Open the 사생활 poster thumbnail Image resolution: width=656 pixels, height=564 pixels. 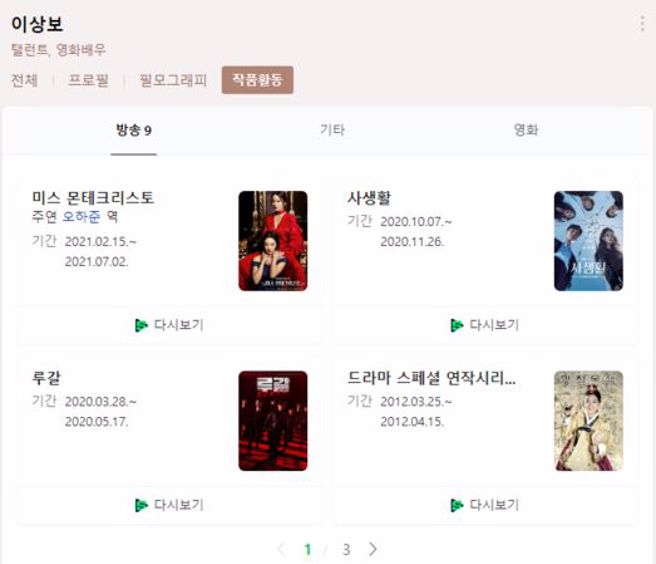(588, 241)
